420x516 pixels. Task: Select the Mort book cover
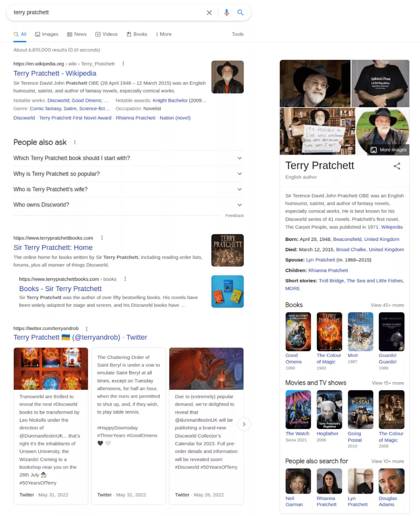(360, 332)
